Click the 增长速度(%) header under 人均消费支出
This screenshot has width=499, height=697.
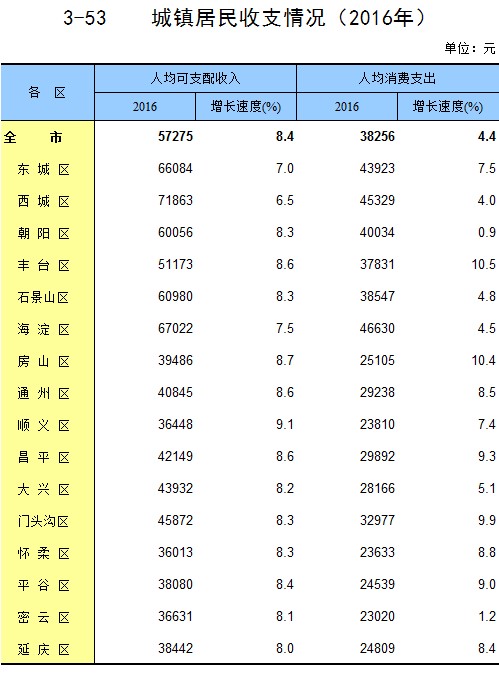point(448,107)
